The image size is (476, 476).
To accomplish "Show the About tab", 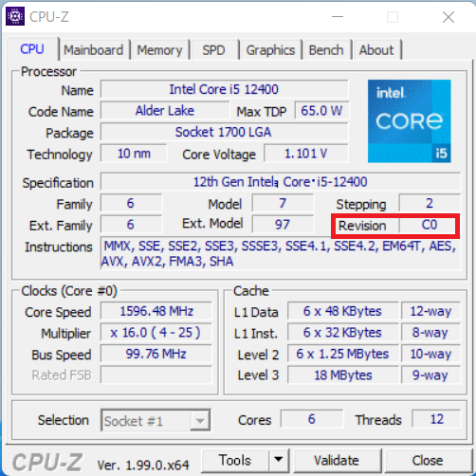I will (x=376, y=50).
